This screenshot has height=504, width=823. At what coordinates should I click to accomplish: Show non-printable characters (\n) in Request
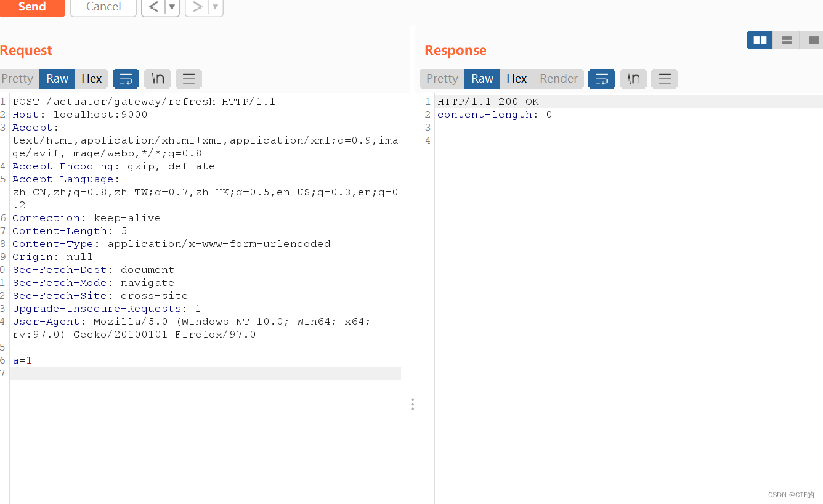pos(157,78)
